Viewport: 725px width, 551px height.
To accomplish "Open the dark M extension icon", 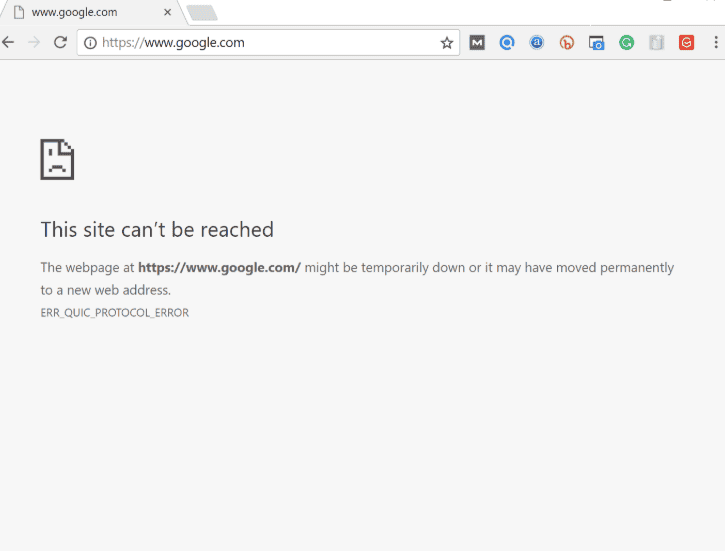I will pos(477,43).
